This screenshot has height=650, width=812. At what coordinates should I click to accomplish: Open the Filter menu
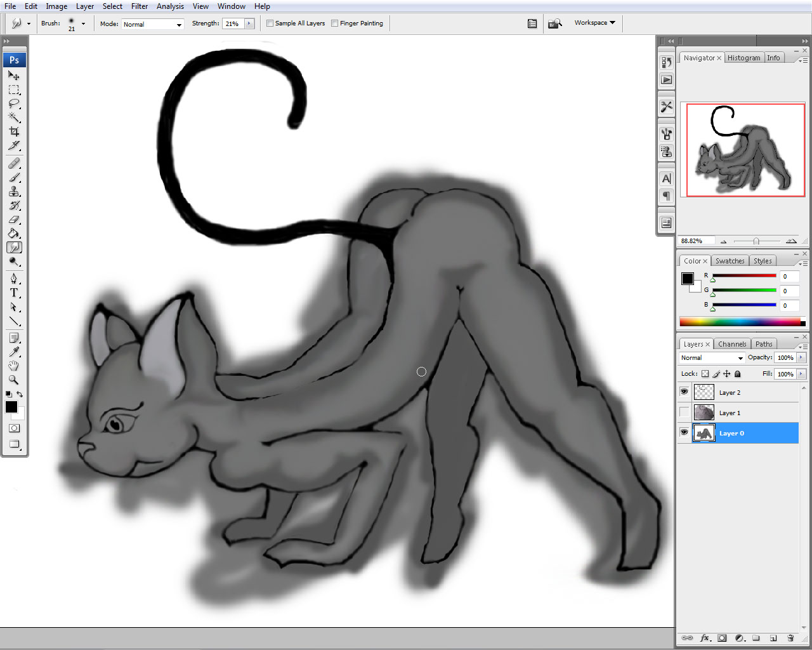click(140, 6)
